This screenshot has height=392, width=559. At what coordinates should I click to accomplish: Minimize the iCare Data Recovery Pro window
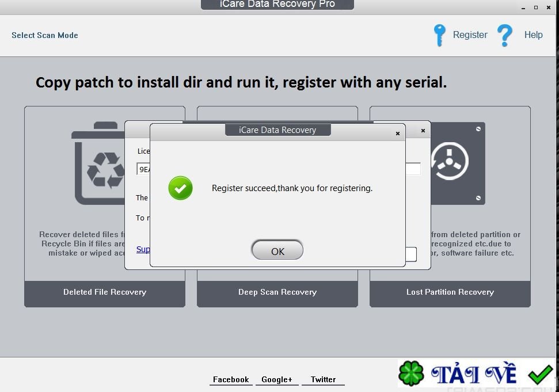523,8
